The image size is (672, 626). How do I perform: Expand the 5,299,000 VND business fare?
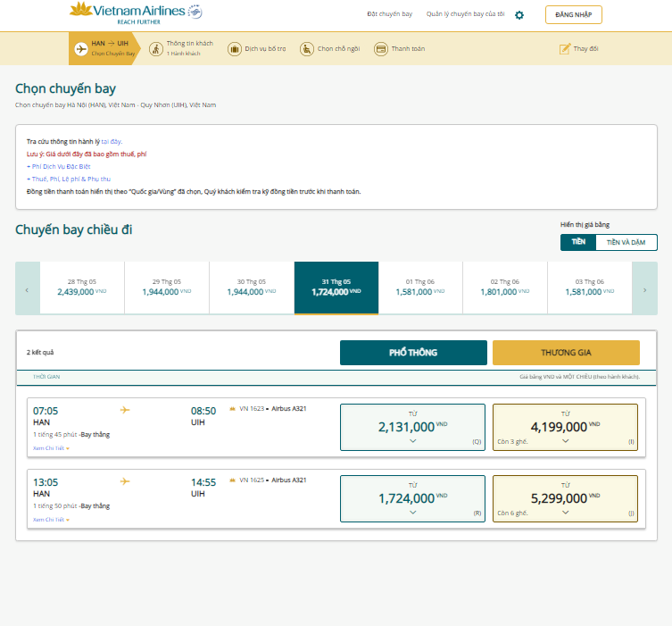click(x=565, y=498)
